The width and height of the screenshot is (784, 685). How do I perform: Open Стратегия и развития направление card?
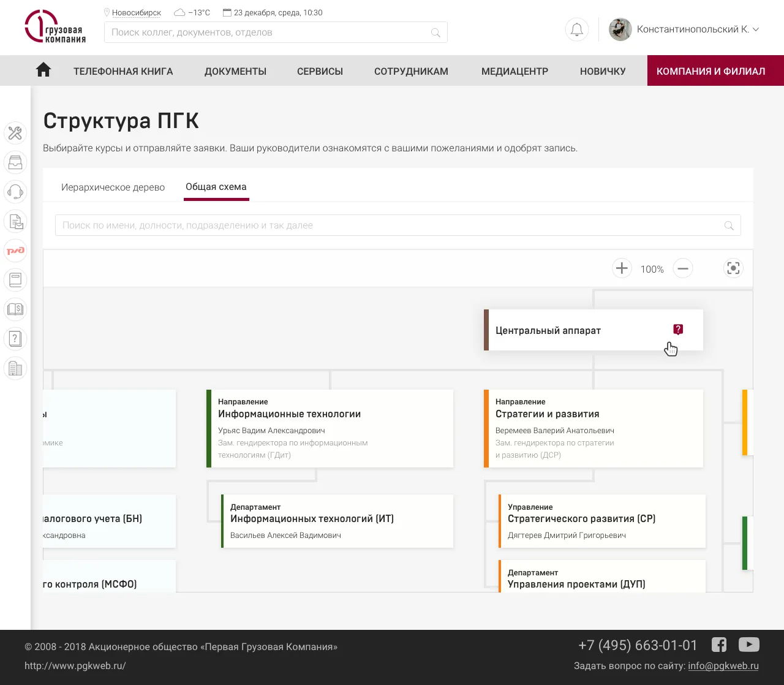pos(594,428)
